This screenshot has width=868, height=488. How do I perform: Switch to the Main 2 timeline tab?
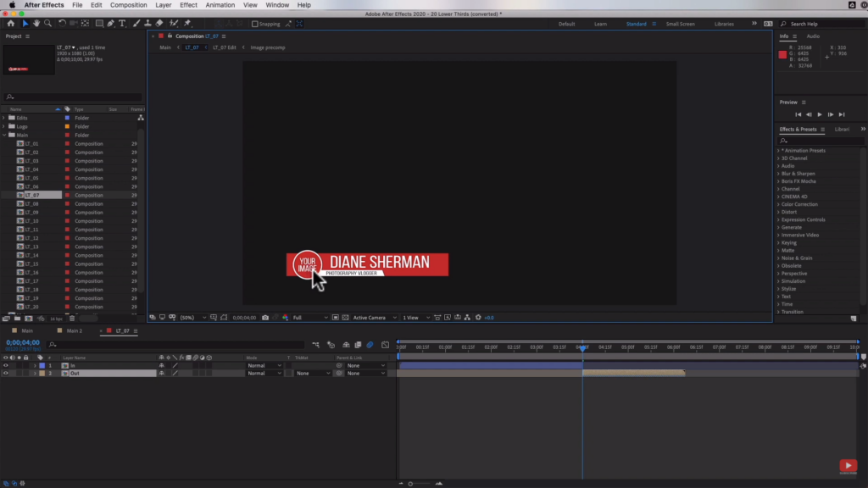click(74, 331)
